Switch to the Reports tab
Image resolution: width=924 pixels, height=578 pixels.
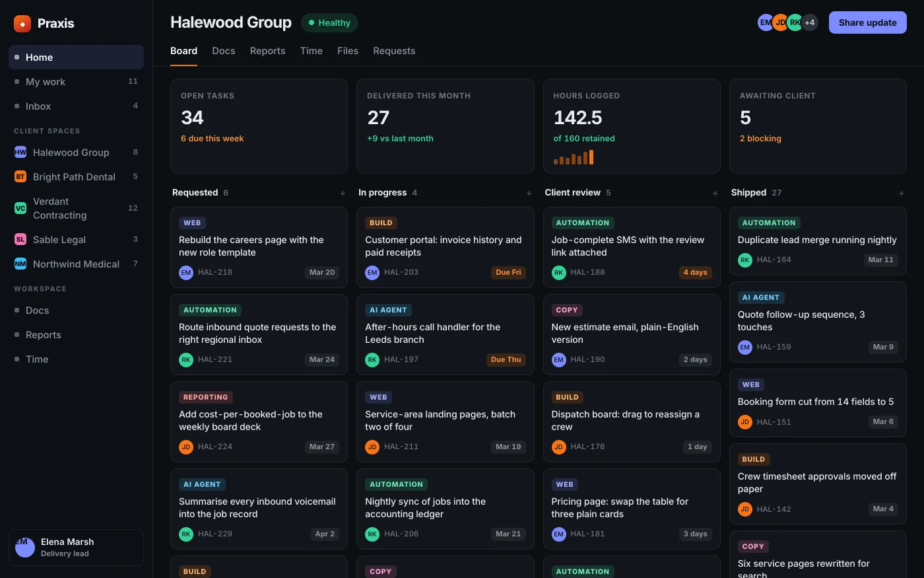(267, 51)
